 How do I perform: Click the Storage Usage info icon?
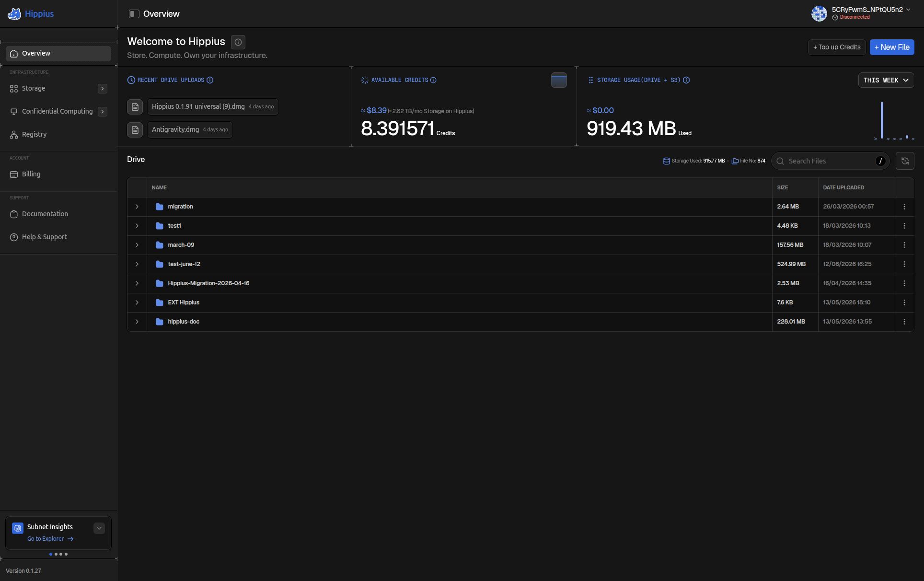pyautogui.click(x=686, y=80)
